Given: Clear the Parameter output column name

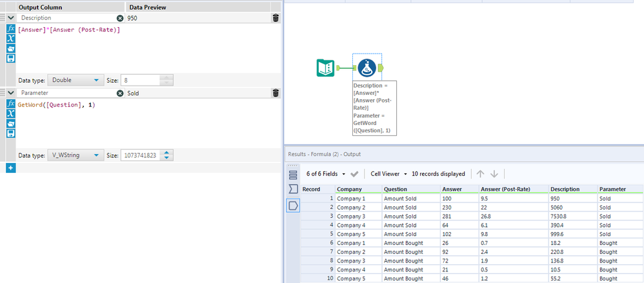Looking at the screenshot, I should [120, 93].
